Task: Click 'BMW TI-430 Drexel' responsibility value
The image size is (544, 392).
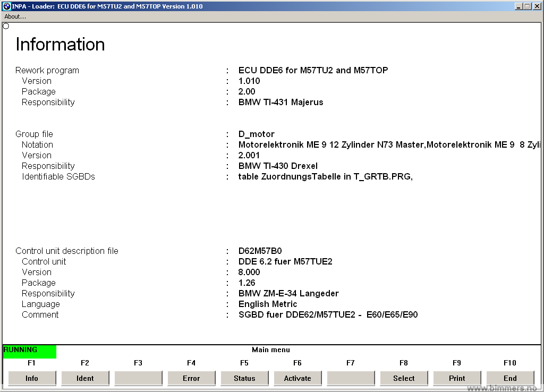Action: [278, 166]
